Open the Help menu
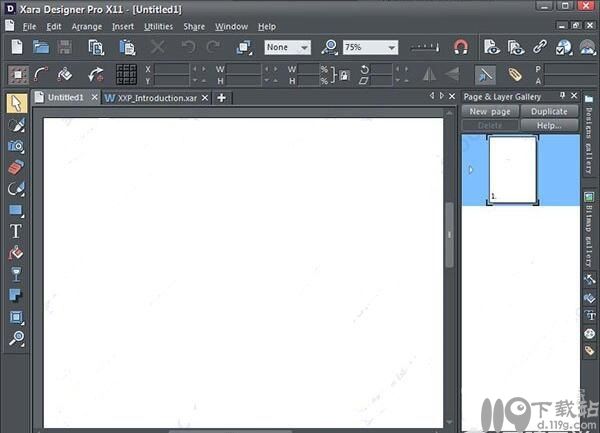600x433 pixels. 267,26
